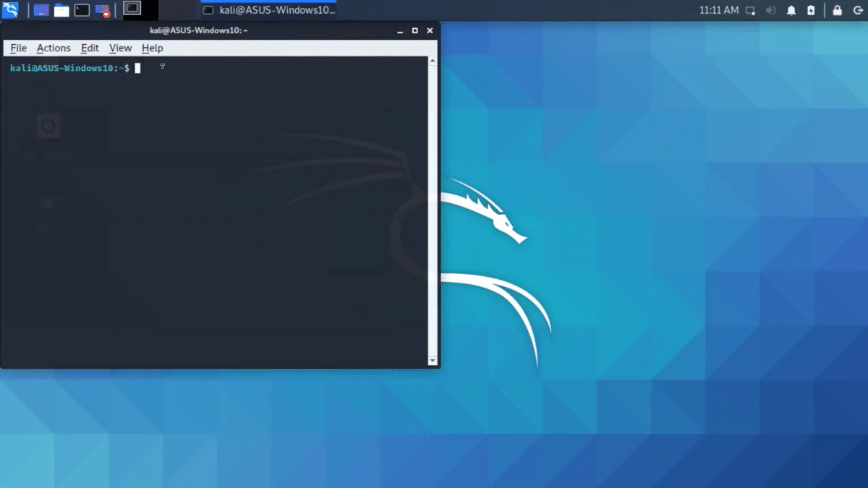Click the show desktop panel icon

[41, 10]
